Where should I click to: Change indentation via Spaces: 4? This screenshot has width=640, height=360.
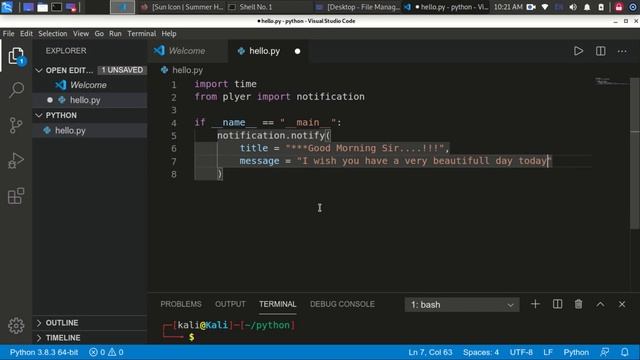point(481,352)
